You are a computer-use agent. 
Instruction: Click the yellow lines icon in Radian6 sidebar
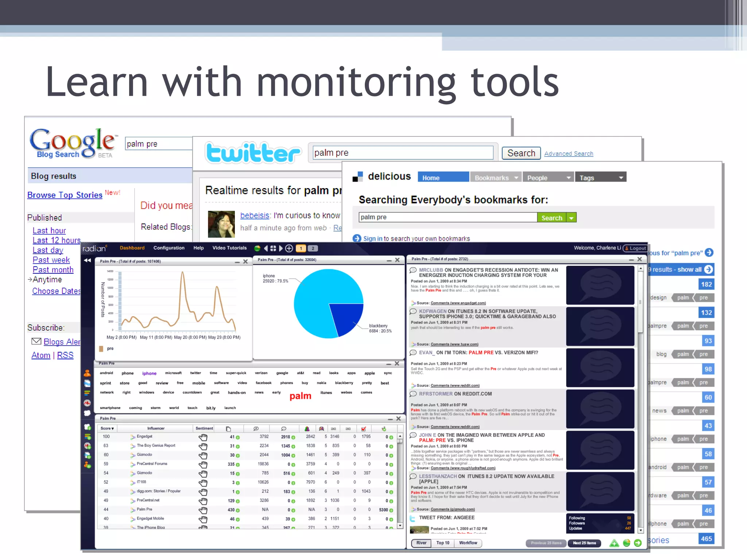(87, 393)
